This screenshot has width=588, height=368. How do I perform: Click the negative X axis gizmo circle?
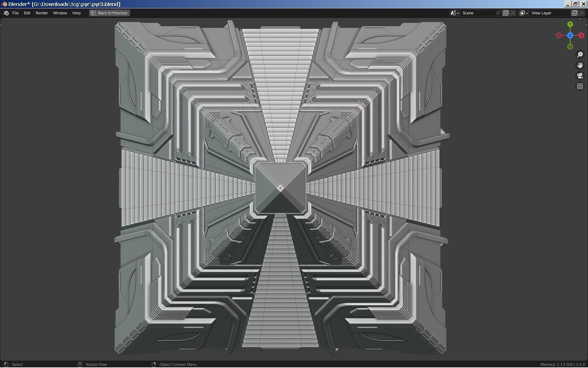click(x=559, y=35)
